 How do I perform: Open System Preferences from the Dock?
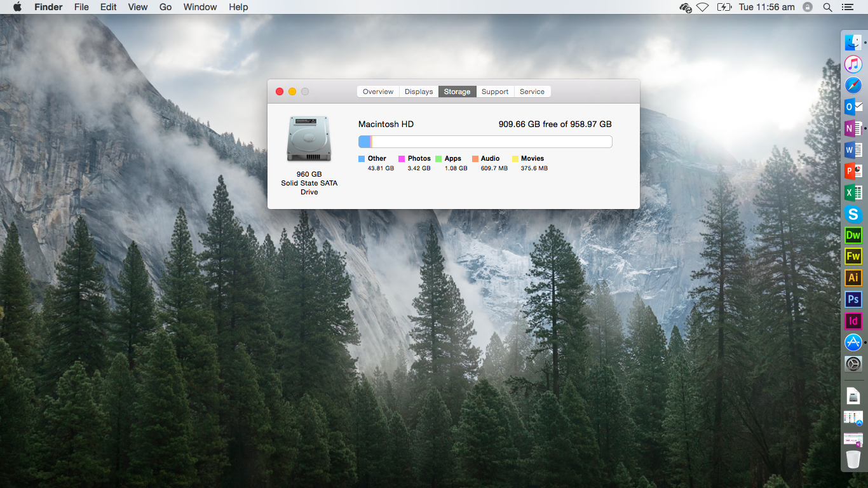click(x=853, y=364)
